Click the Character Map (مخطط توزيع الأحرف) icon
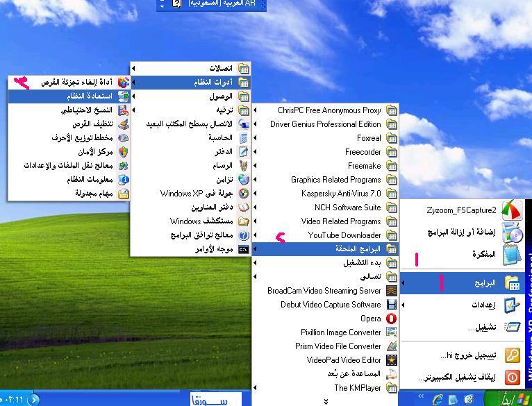 pyautogui.click(x=123, y=137)
